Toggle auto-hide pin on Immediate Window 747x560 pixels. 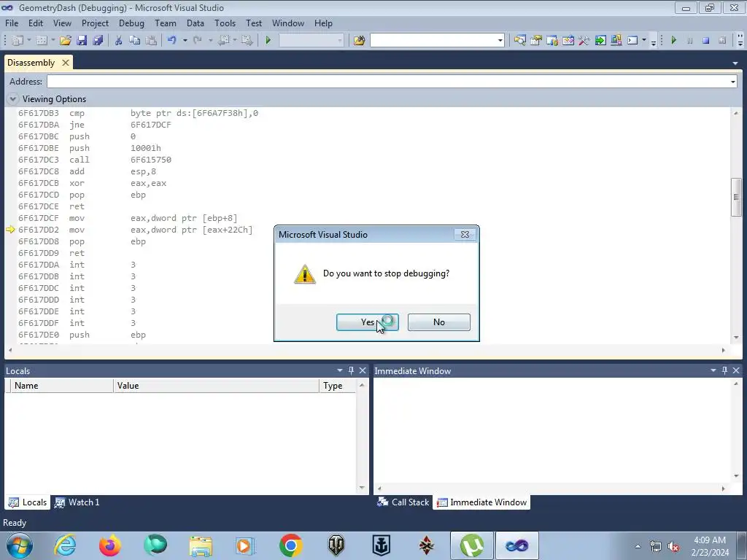724,370
